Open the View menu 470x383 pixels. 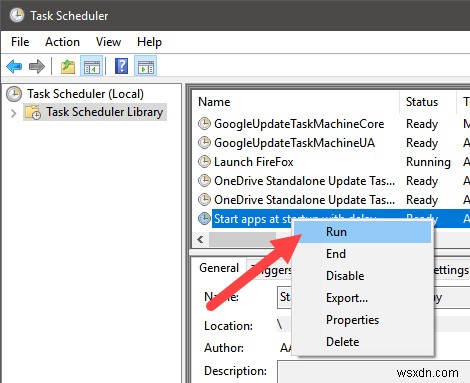coord(108,42)
